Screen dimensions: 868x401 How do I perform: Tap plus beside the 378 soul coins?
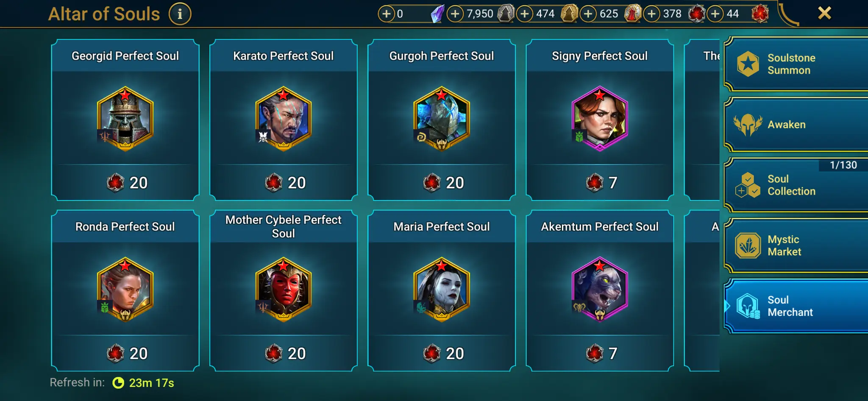tap(651, 14)
